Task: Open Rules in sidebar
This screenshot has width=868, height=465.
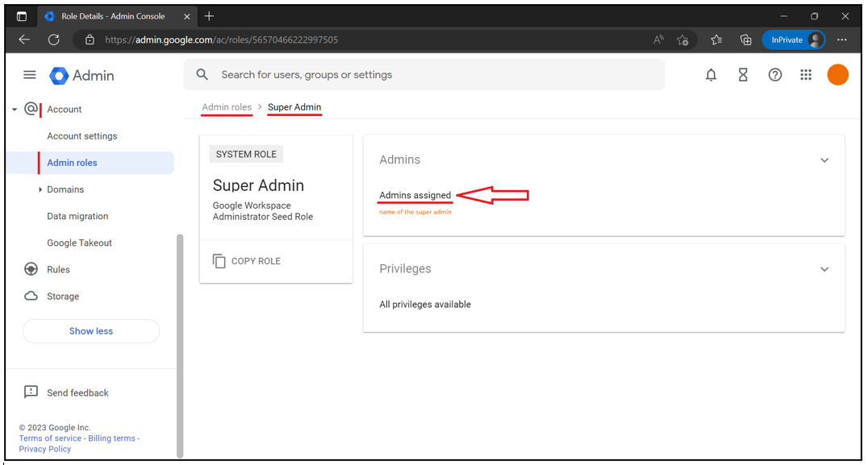Action: 58,269
